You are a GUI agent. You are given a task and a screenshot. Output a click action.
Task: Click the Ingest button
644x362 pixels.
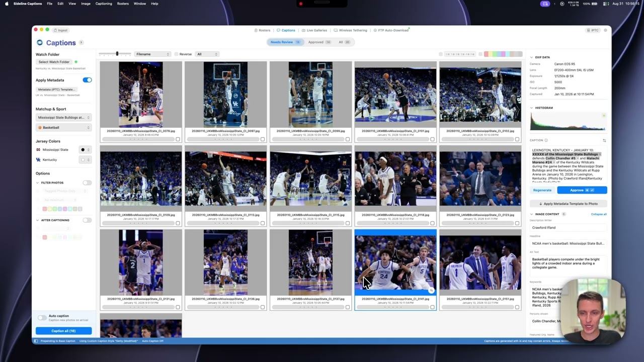coord(60,30)
